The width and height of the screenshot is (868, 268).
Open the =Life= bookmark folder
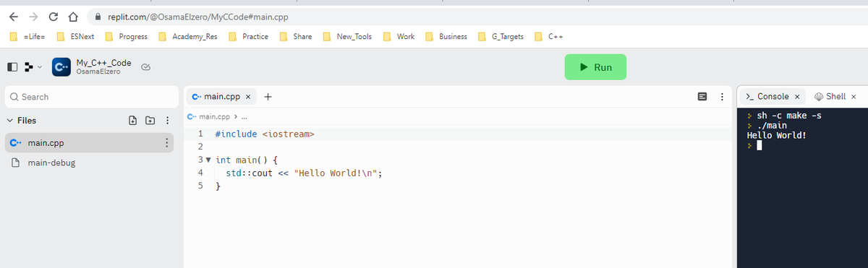point(28,36)
